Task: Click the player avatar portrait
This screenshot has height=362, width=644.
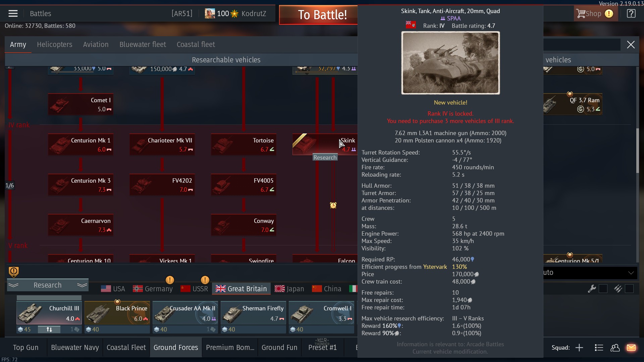Action: point(210,14)
